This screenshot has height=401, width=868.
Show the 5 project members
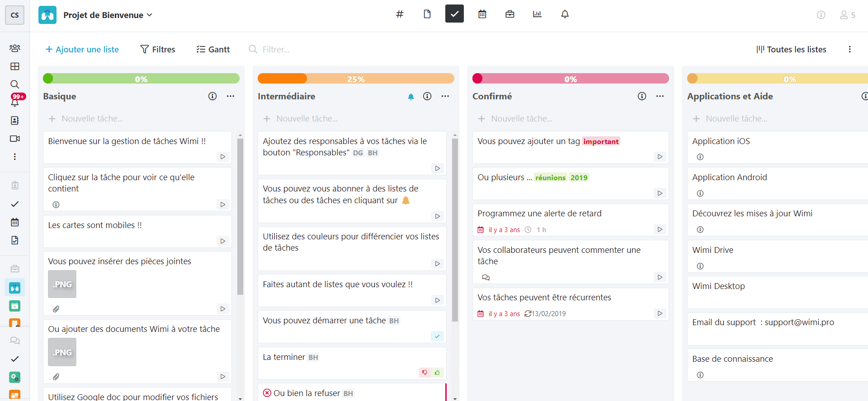click(848, 15)
